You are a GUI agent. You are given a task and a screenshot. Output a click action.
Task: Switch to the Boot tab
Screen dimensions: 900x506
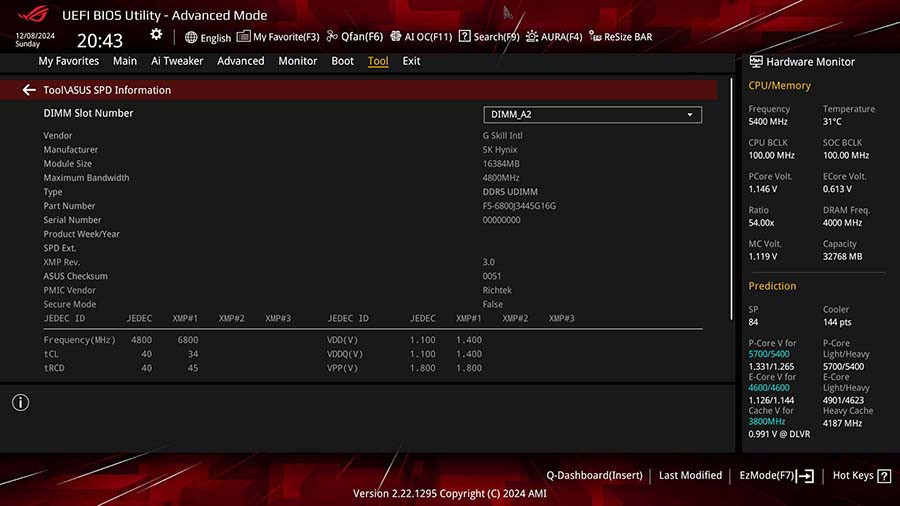click(x=342, y=61)
